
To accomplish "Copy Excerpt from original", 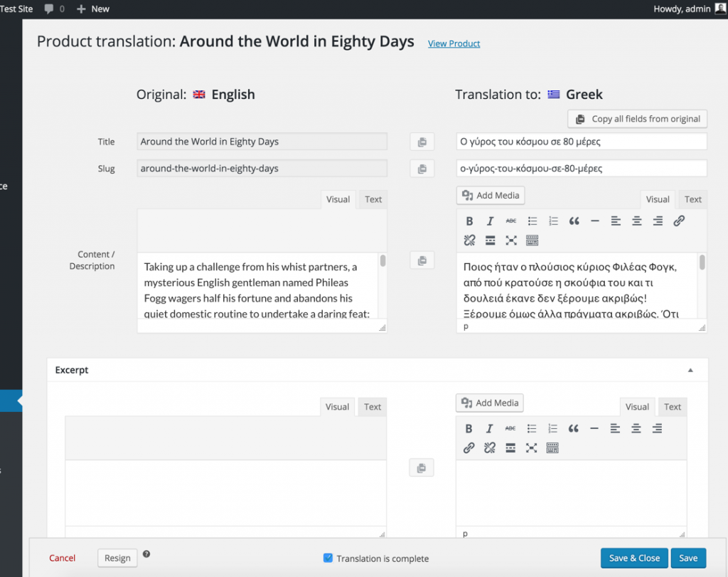I will point(422,468).
